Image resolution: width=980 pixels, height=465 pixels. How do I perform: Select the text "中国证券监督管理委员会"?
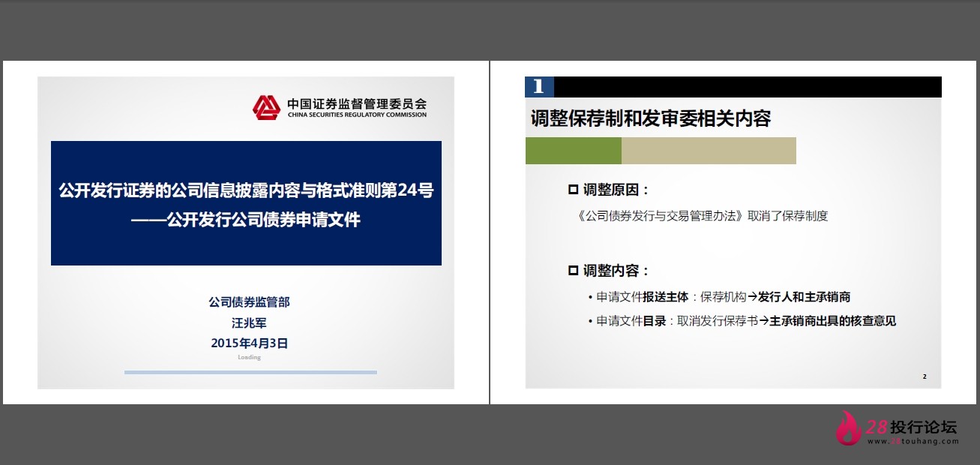coord(357,103)
